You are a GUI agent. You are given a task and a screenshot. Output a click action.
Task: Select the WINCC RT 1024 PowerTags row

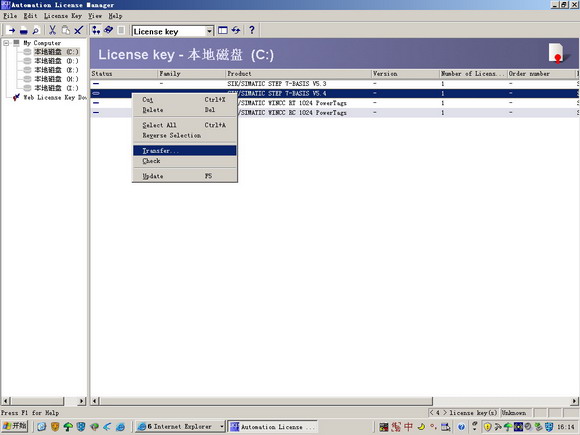coord(335,103)
